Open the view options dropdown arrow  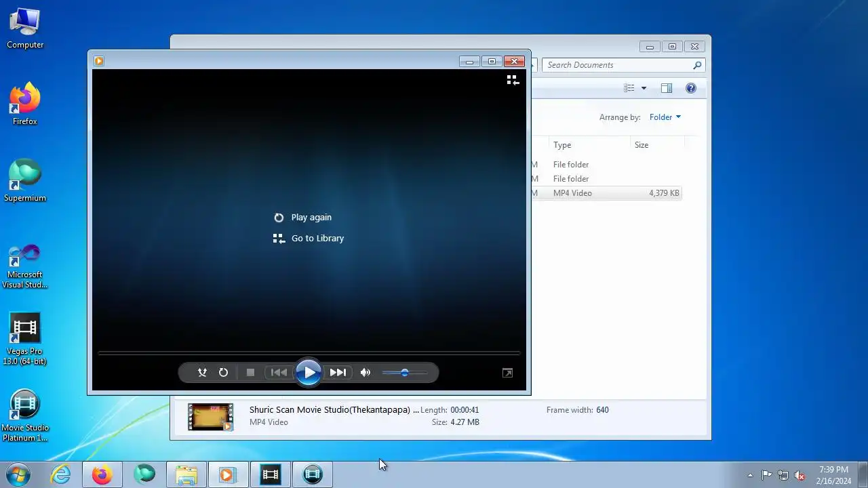click(644, 88)
